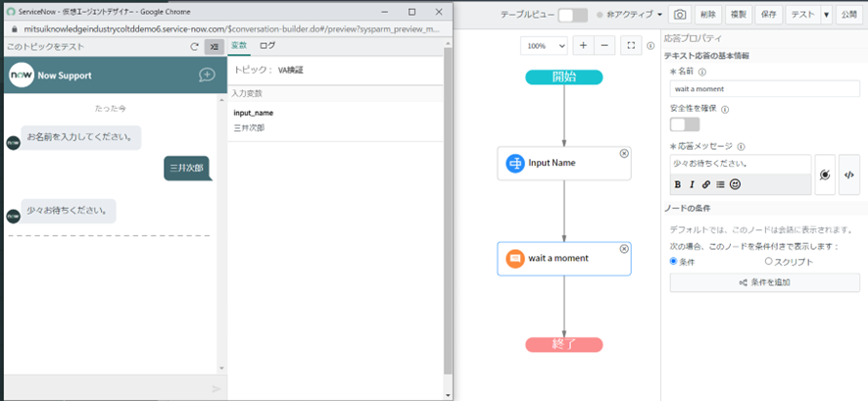The width and height of the screenshot is (868, 401).
Task: Click the Chrome address bar URL
Action: [232, 28]
